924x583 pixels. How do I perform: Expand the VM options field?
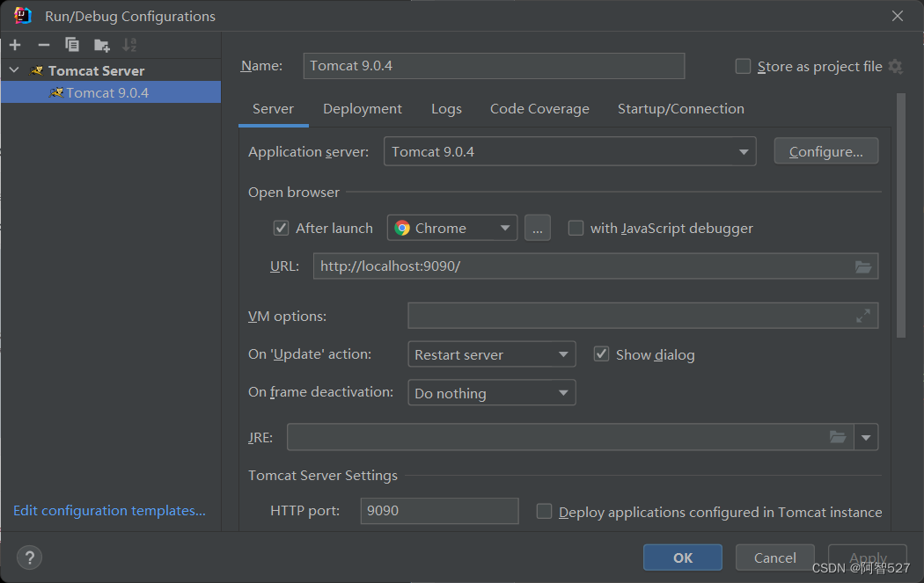(x=862, y=317)
